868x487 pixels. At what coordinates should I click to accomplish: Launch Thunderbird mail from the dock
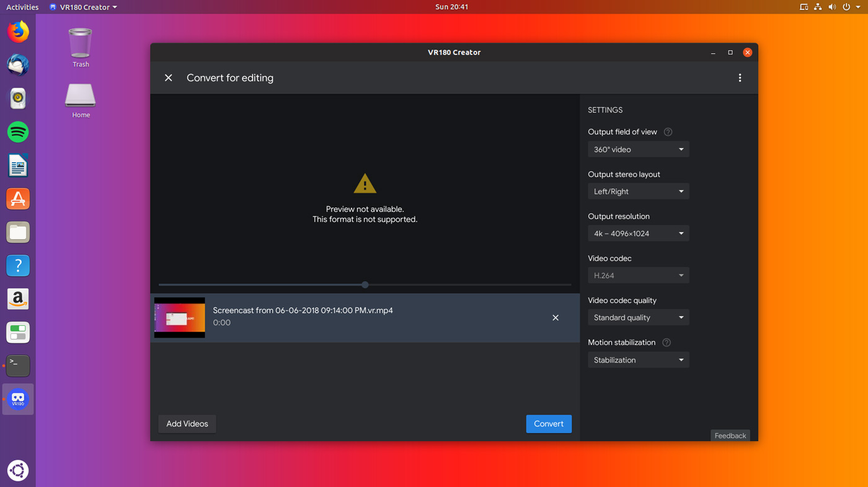18,65
